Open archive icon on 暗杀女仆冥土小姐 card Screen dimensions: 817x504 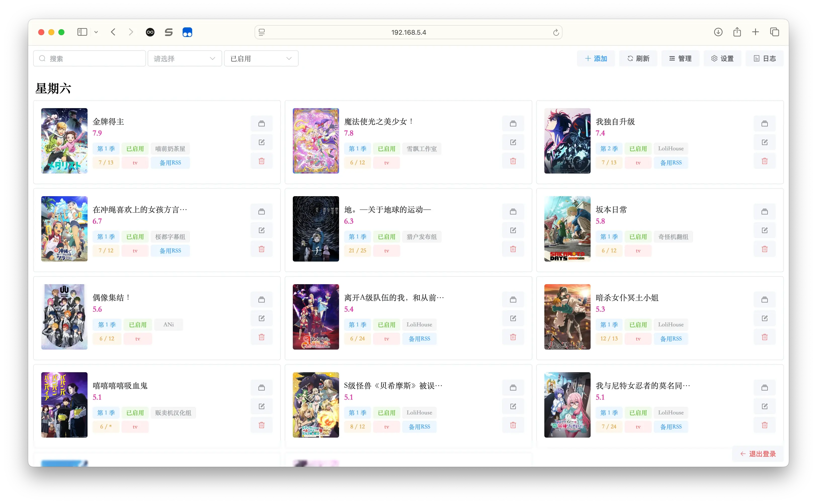[765, 299]
